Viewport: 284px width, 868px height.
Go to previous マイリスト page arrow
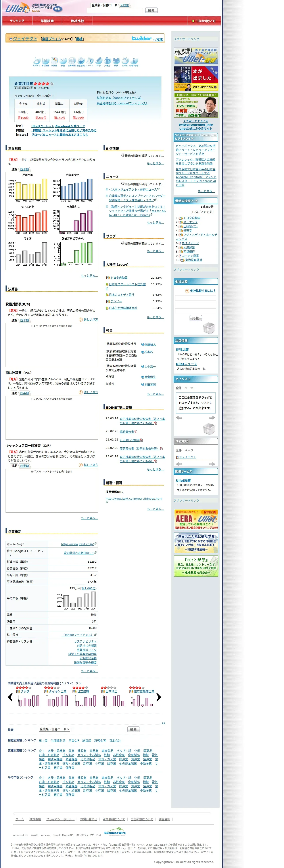click(179, 418)
